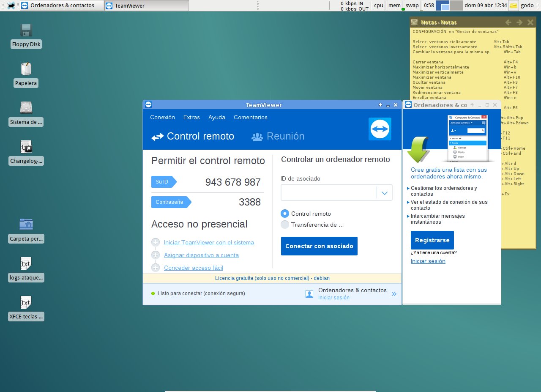The image size is (541, 392).
Task: Click the contacts icon in TeamViewer status bar
Action: click(309, 294)
